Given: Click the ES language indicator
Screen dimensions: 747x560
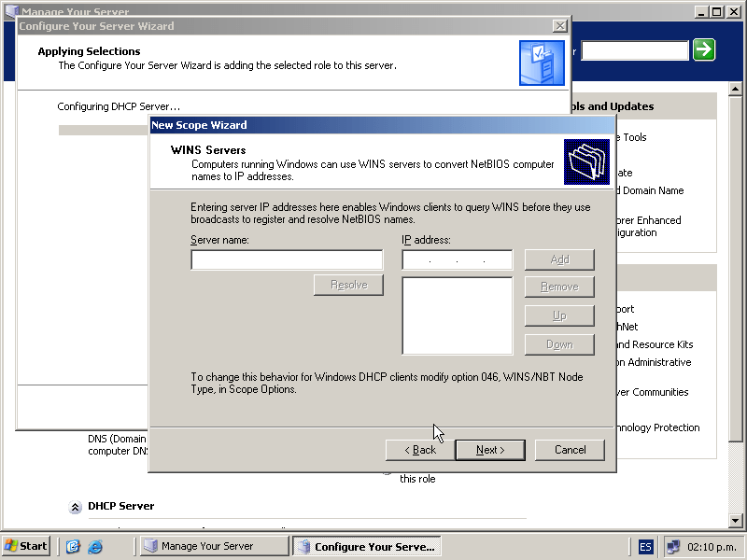Looking at the screenshot, I should [x=646, y=546].
